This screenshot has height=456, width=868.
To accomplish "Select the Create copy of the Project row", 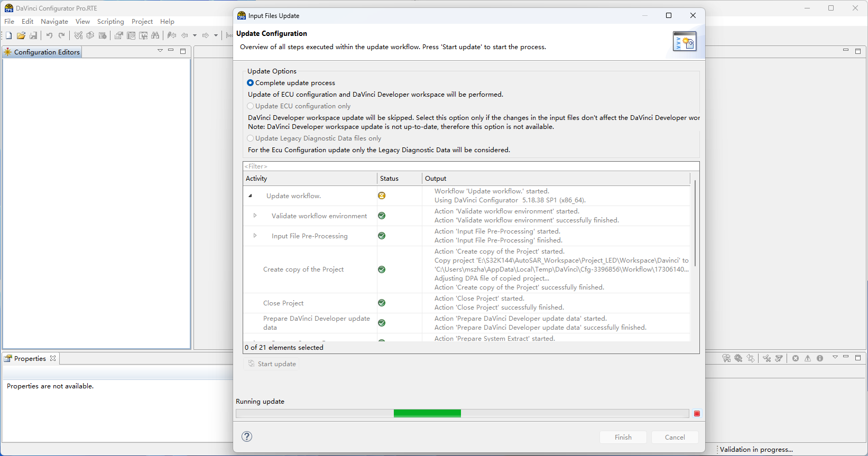I will (x=467, y=269).
